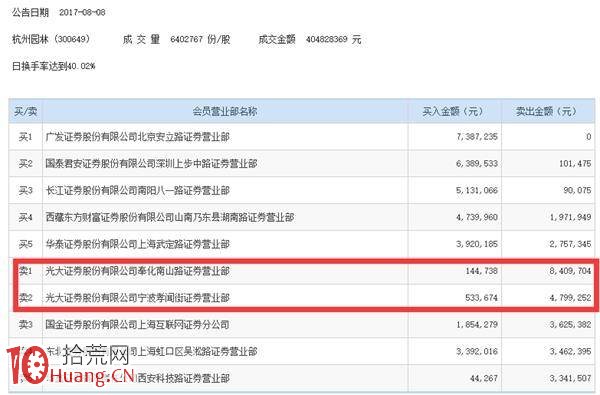
Task: Click the 会员营业部名称 column header
Action: [x=225, y=111]
